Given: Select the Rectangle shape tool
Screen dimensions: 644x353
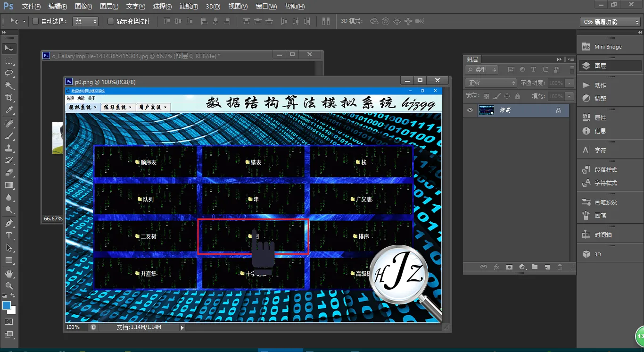Looking at the screenshot, I should click(9, 260).
